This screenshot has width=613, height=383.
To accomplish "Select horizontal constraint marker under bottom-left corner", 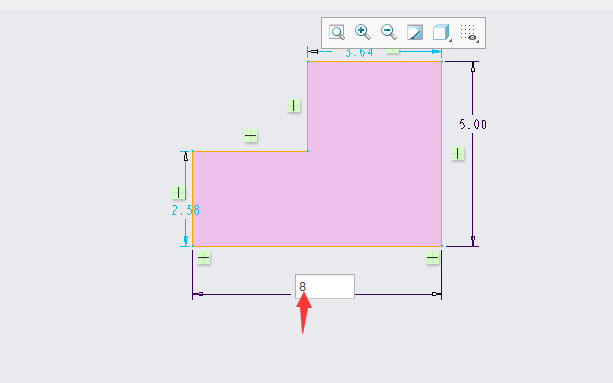I will pos(203,258).
